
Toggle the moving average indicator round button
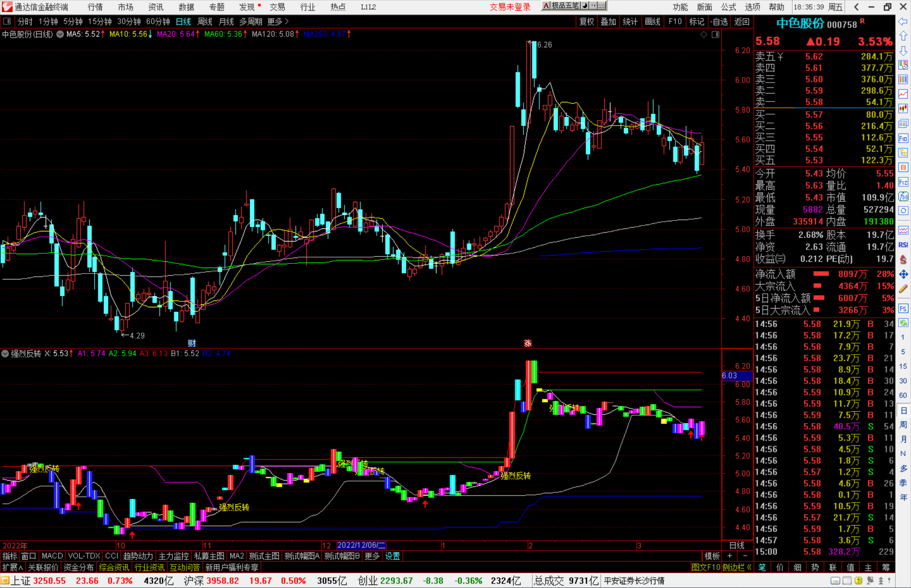(60, 34)
